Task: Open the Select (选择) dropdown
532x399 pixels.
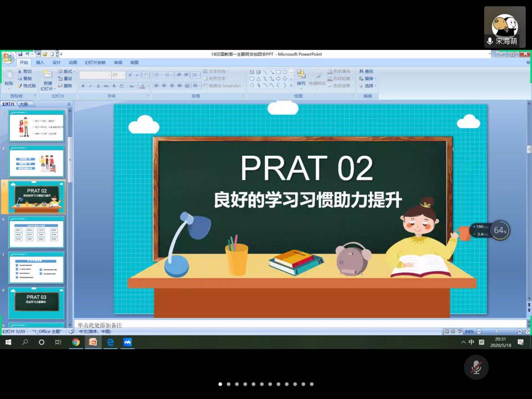Action: pos(368,86)
